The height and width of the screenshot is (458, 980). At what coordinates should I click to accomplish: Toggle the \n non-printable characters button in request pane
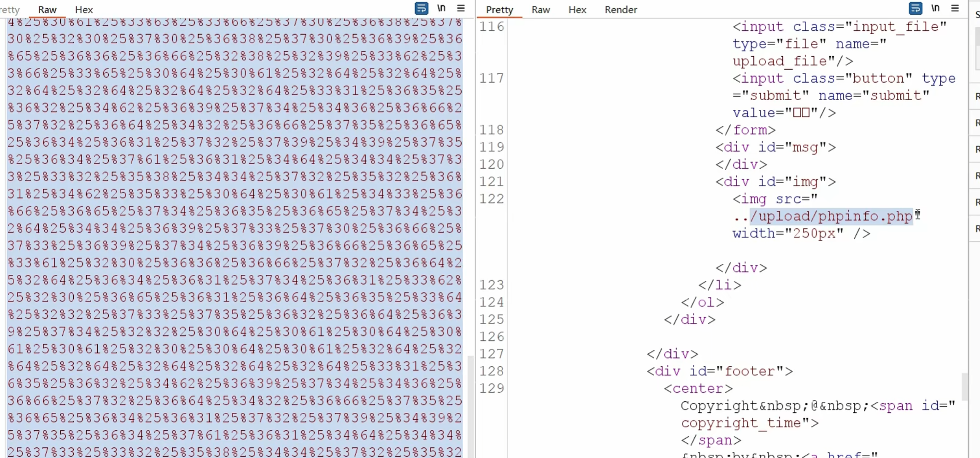(x=441, y=8)
